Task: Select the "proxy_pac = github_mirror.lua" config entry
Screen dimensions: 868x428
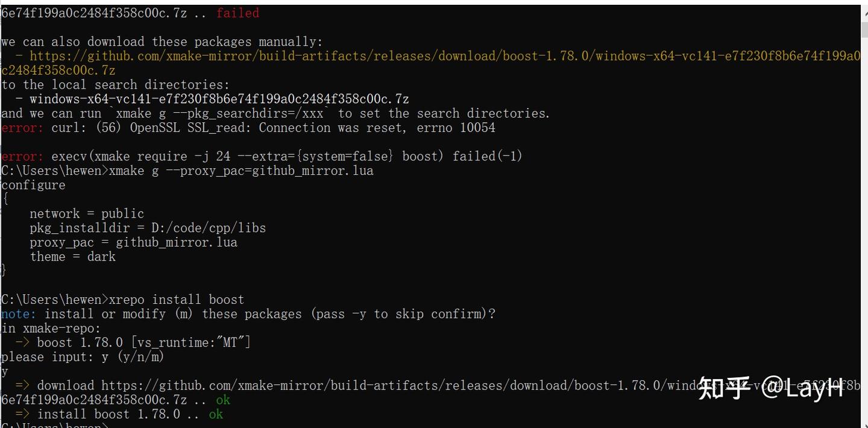Action: coord(133,242)
